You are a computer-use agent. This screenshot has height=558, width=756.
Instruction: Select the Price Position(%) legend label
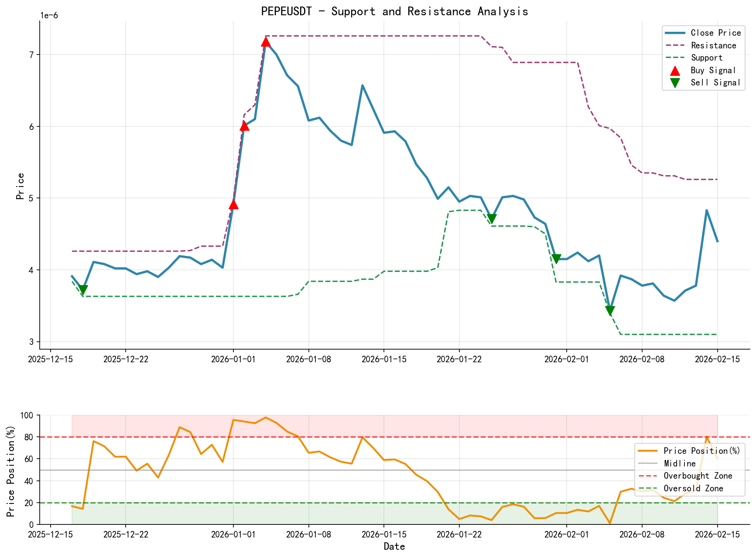702,451
